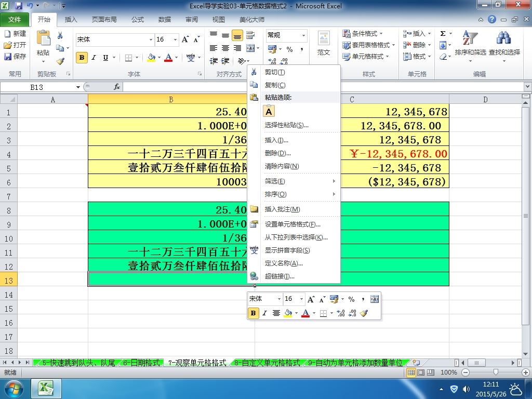The width and height of the screenshot is (532, 399).
Task: Click increase decimal in mini toolbar
Action: tap(341, 313)
